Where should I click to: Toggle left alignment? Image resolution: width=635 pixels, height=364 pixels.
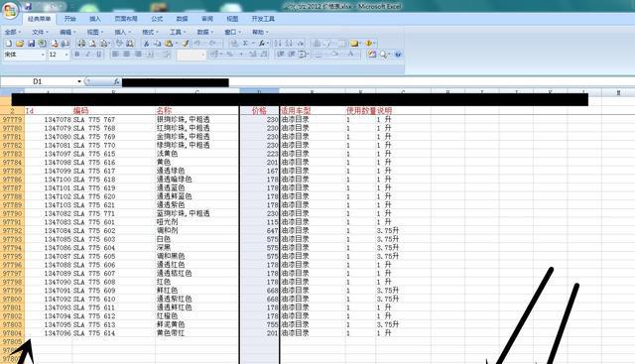pyautogui.click(x=116, y=55)
